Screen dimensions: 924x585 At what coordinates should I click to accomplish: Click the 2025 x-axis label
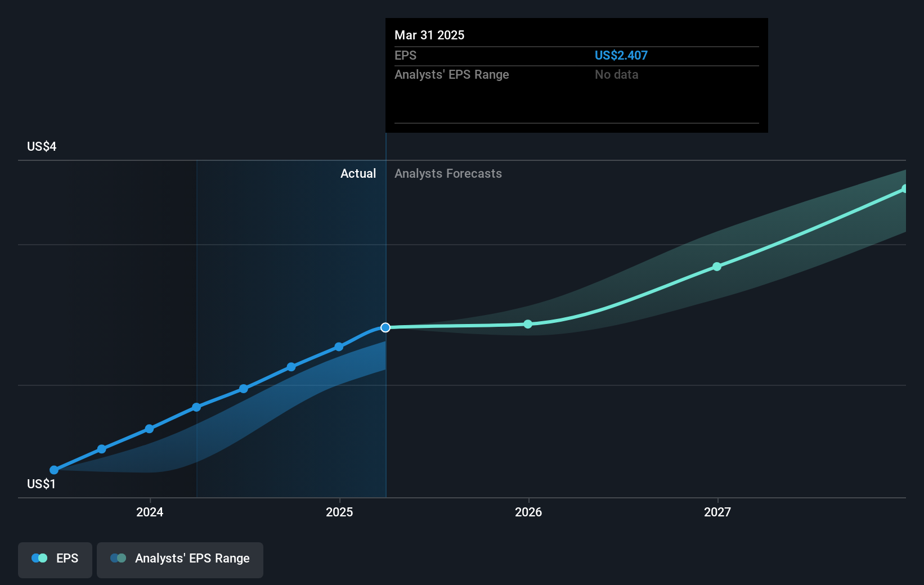click(339, 512)
